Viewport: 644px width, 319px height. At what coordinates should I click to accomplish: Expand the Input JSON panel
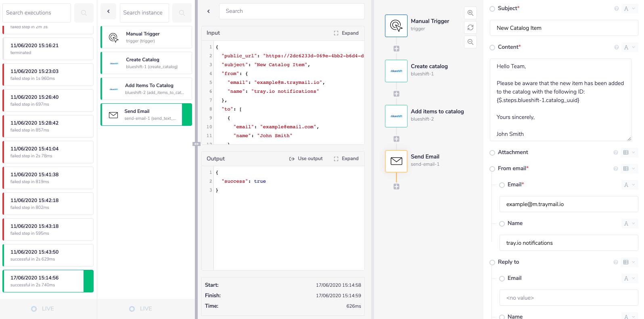point(346,33)
